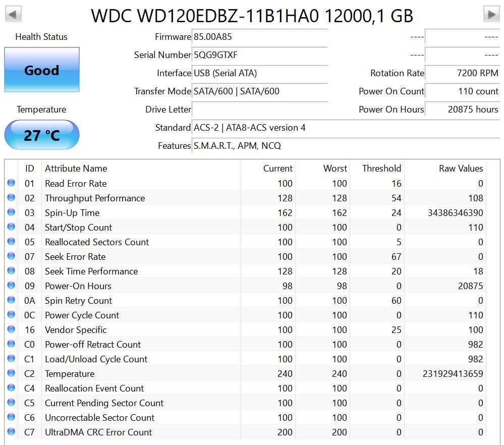504x445 pixels.
Task: Select the UltraDMA CRC Error Count attribute name
Action: 98,432
